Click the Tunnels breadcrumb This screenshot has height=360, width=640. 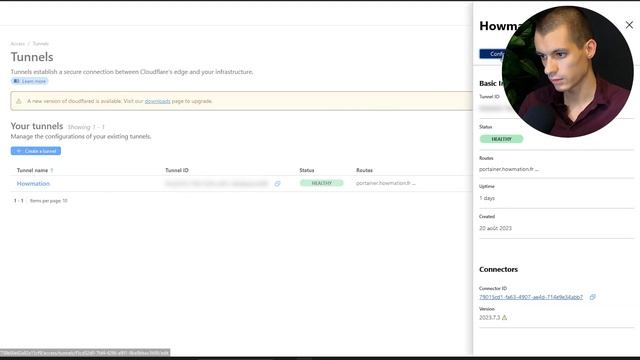(x=41, y=44)
